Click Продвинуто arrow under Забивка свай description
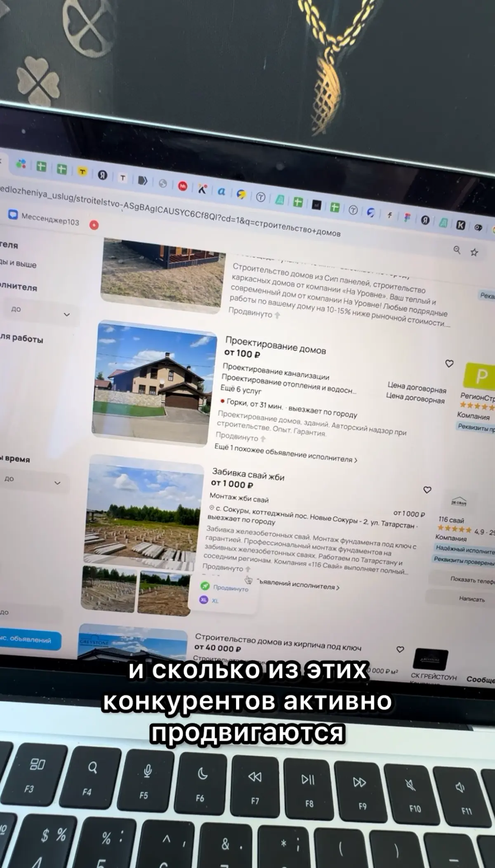The width and height of the screenshot is (495, 868). pyautogui.click(x=247, y=569)
